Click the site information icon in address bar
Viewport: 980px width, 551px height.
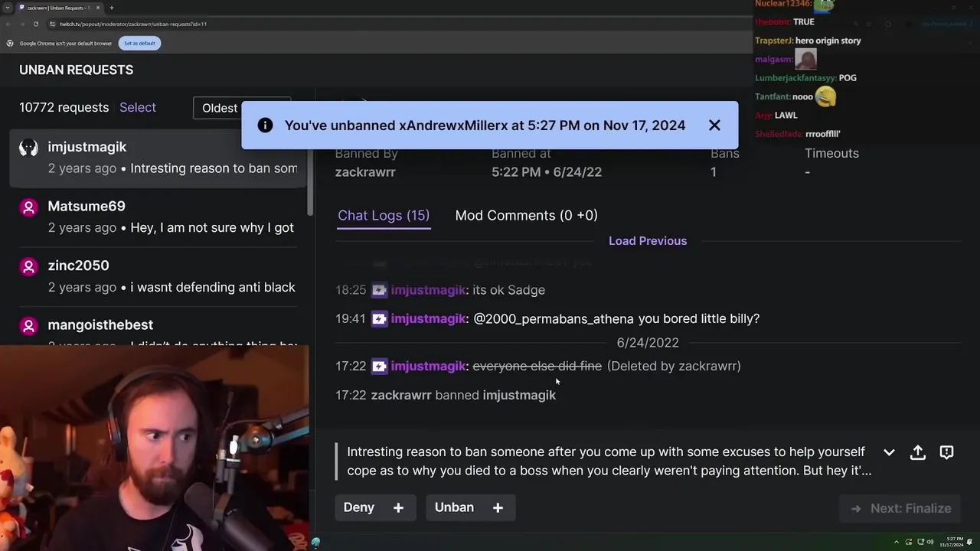[53, 24]
